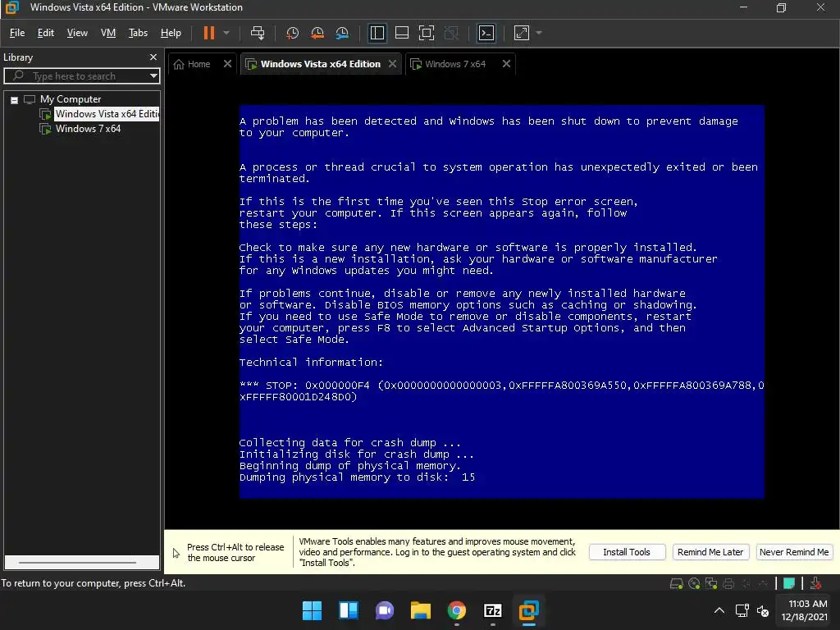Click the muted volume tray icon
This screenshot has height=630, width=840.
[763, 610]
